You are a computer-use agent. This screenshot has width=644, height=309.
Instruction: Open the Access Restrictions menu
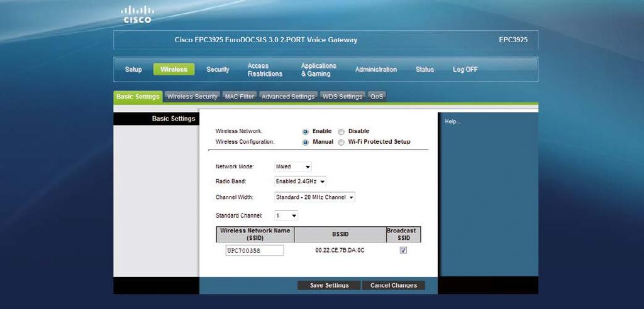pos(265,70)
